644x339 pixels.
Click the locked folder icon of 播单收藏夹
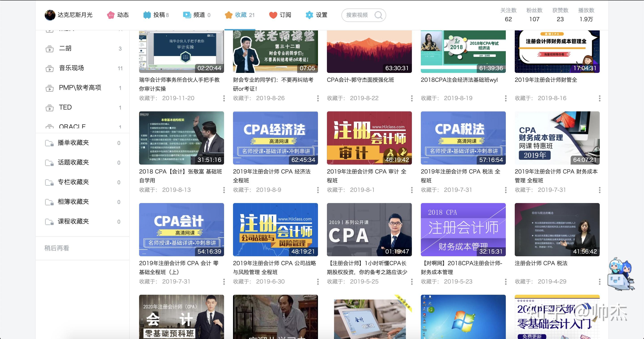(x=49, y=143)
